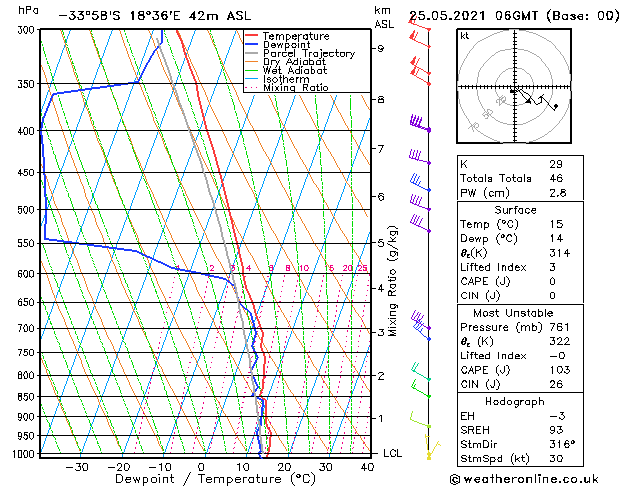Click the 40 temperature axis label

367,467
